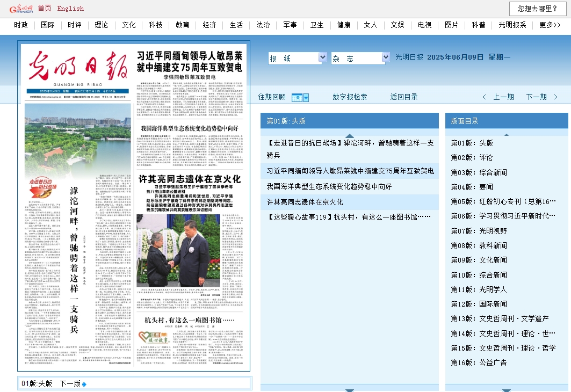Open the 理论 menu item
This screenshot has width=571, height=392.
pyautogui.click(x=102, y=25)
